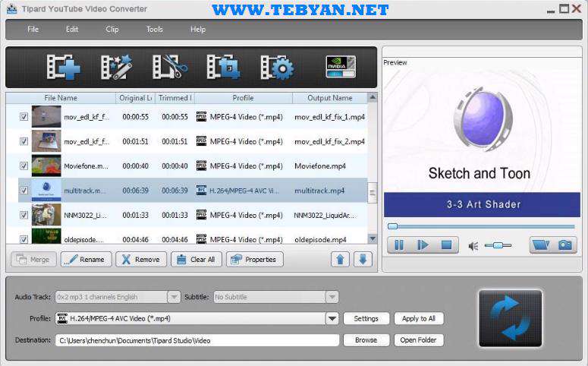
Task: Click the File Name column header
Action: click(61, 98)
